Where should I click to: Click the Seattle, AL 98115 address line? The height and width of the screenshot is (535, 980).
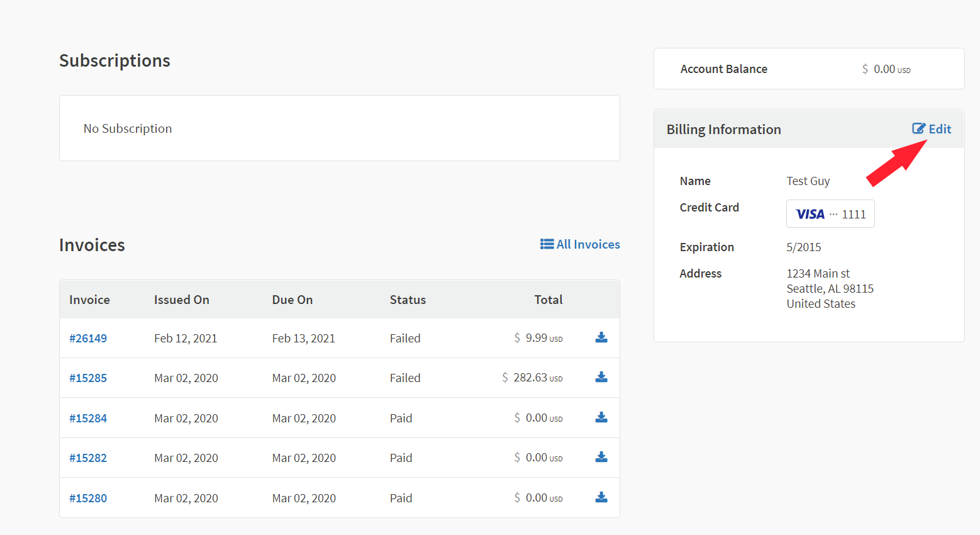pos(830,288)
